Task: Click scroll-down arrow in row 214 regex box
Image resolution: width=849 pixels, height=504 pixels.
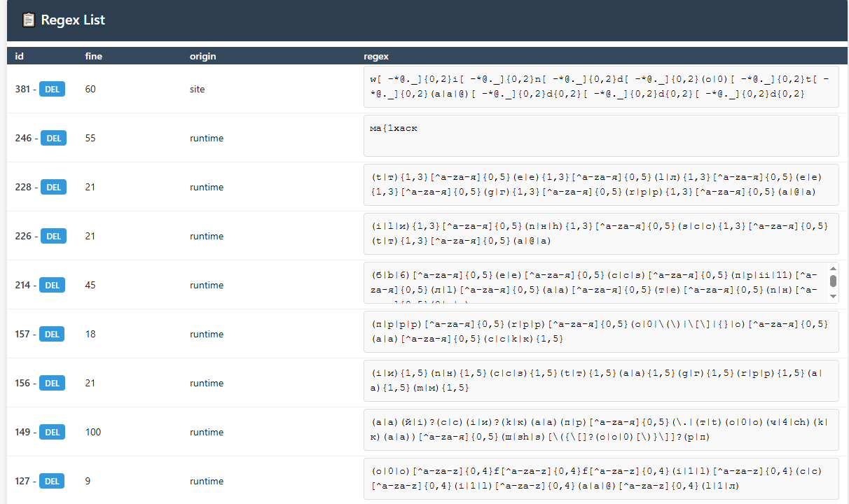Action: [833, 297]
